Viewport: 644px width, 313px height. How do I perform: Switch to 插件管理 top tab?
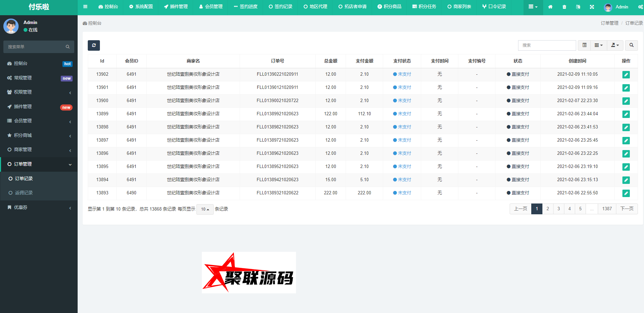(176, 7)
